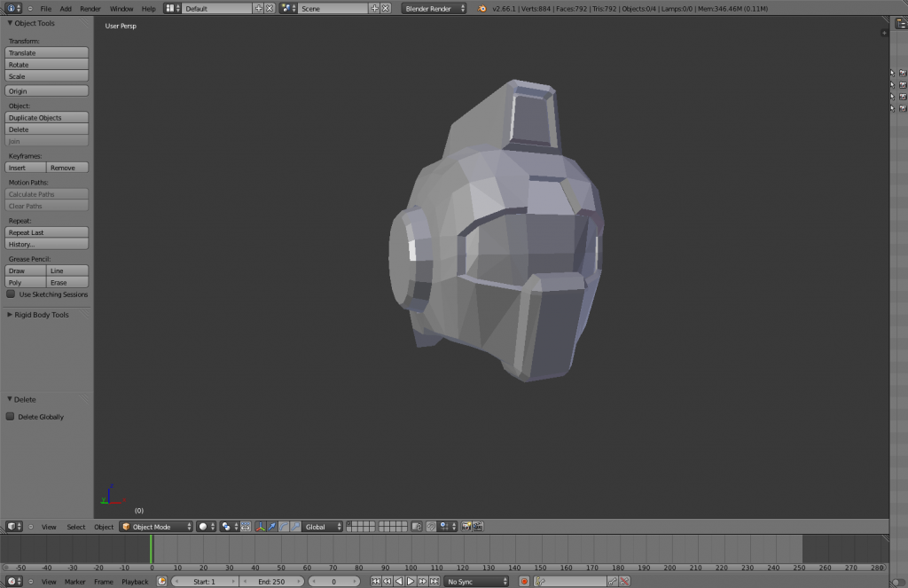This screenshot has width=908, height=588.
Task: Open the Select menu in the 3D view header
Action: point(76,527)
